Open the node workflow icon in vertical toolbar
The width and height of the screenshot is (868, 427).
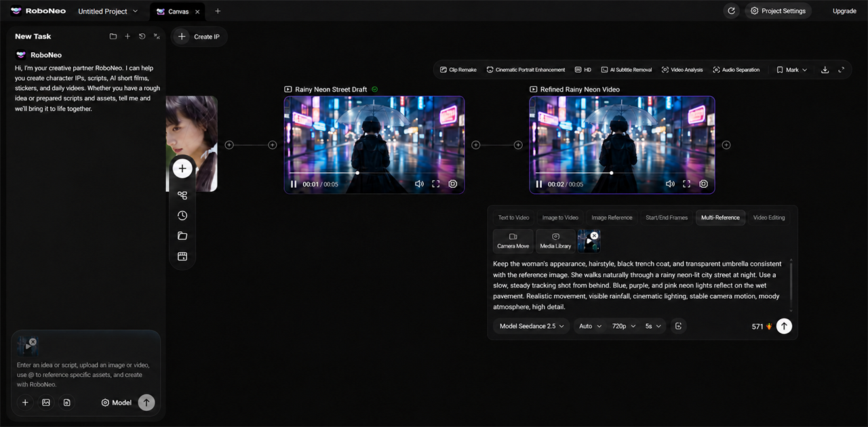182,195
